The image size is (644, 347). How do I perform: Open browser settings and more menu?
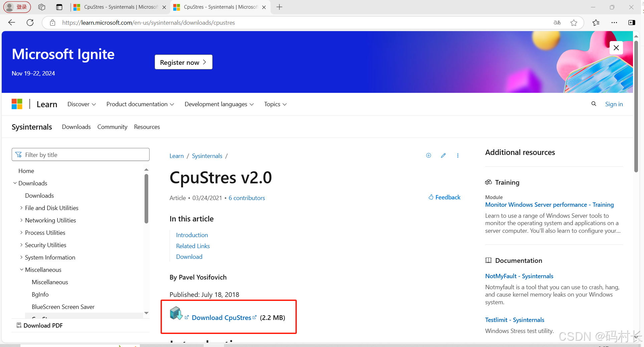pos(614,23)
